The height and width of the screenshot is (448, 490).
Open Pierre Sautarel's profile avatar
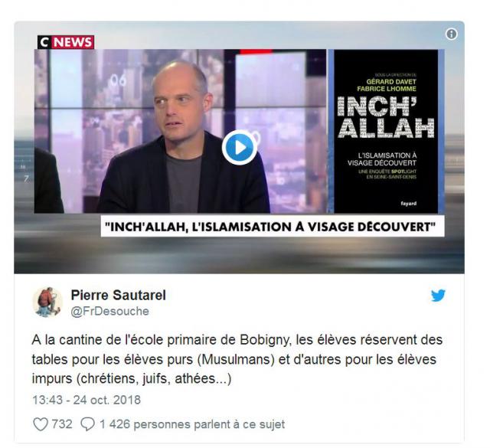pyautogui.click(x=47, y=302)
